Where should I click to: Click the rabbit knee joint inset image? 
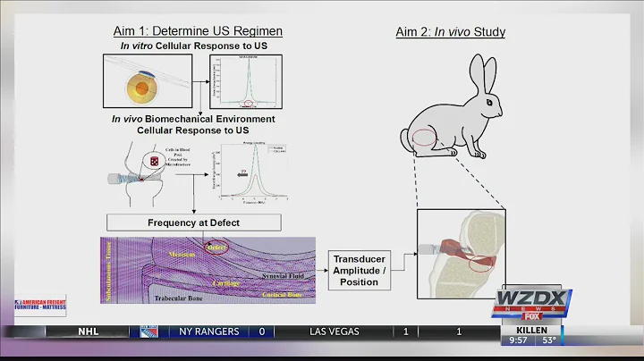(462, 254)
